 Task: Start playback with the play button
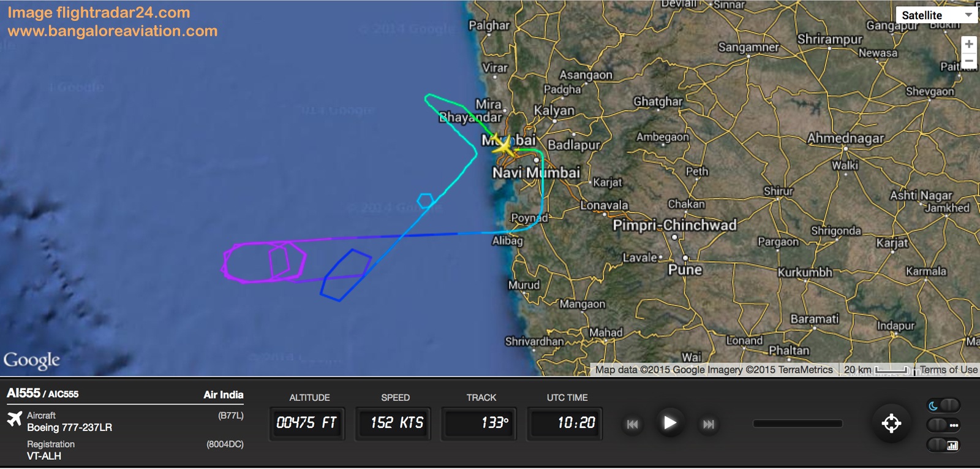pos(670,423)
